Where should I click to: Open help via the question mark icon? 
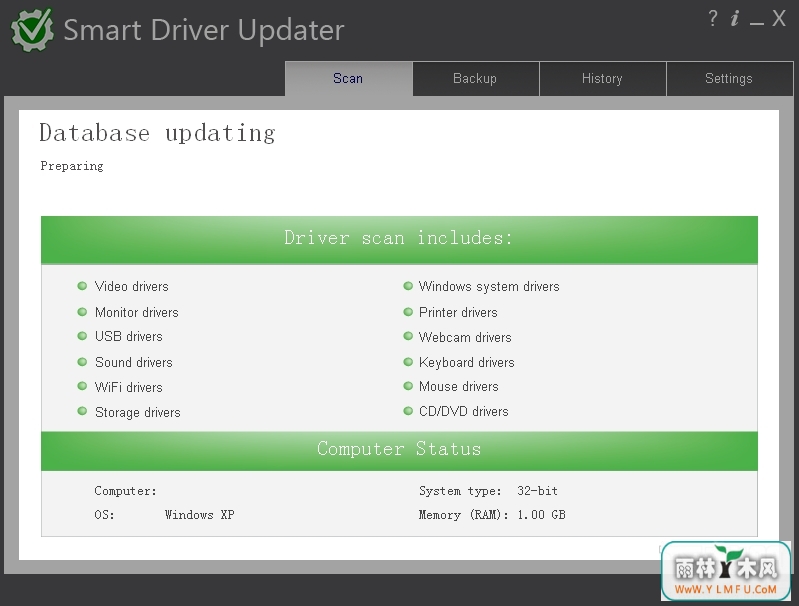click(713, 19)
